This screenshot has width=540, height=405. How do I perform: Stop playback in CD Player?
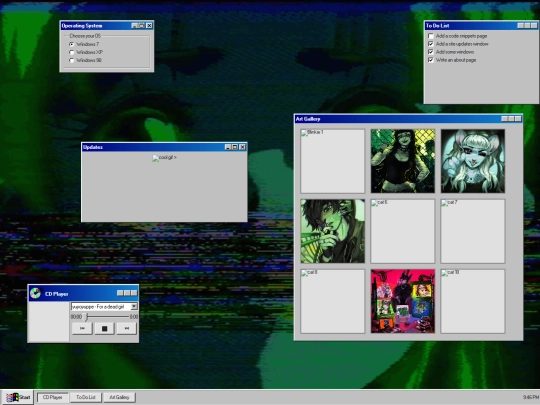[x=104, y=328]
